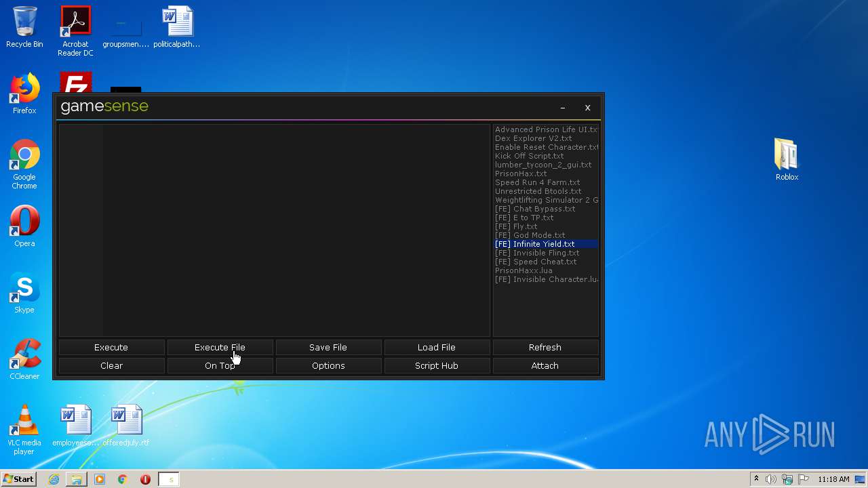Open the volume speaker tray icon
This screenshot has height=488, width=868.
click(771, 479)
